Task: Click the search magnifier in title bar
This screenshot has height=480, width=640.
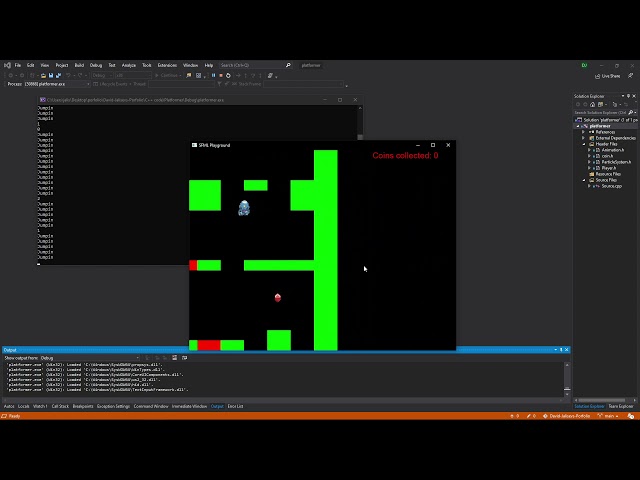Action: click(288, 65)
